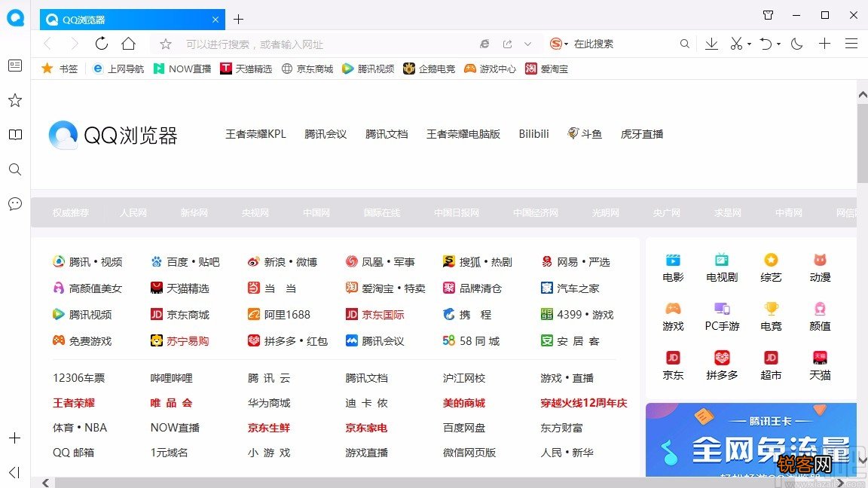
Task: Open 虎牙直播 link
Action: pos(642,134)
